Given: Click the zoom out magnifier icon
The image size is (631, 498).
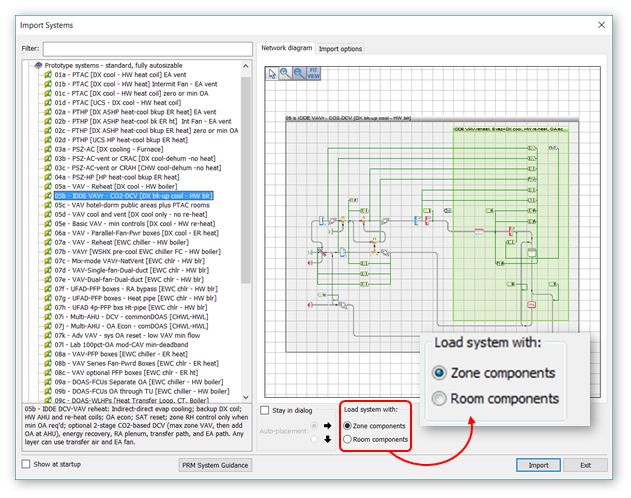Looking at the screenshot, I should (298, 73).
